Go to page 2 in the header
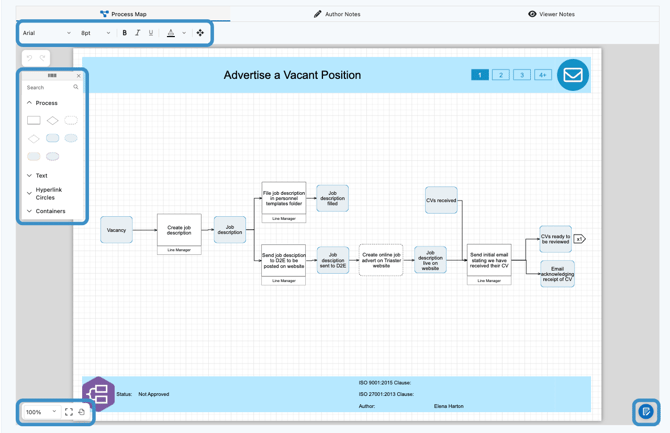 [501, 75]
